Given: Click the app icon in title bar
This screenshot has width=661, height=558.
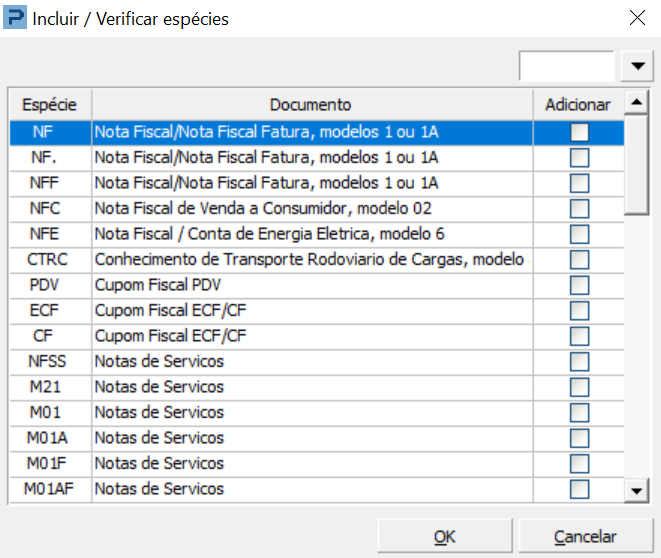Looking at the screenshot, I should pos(16,18).
